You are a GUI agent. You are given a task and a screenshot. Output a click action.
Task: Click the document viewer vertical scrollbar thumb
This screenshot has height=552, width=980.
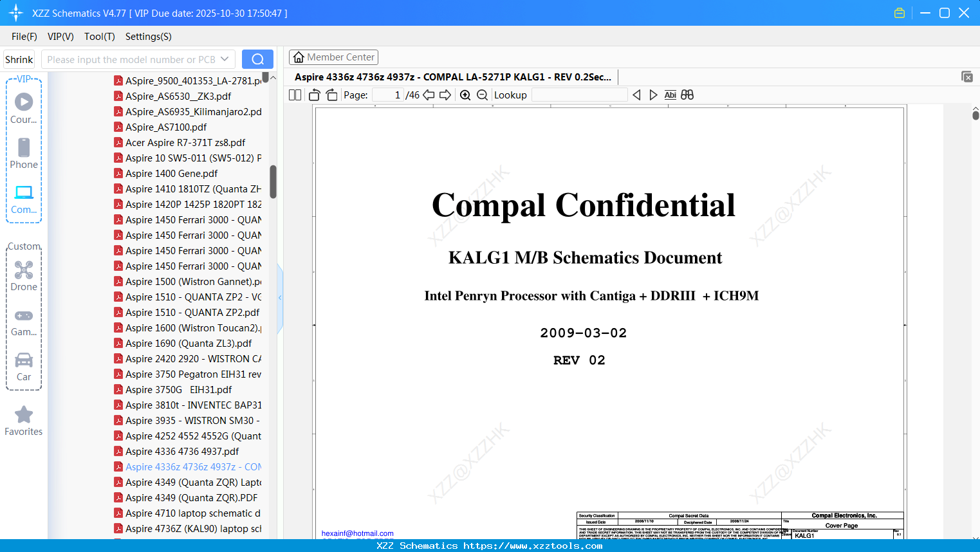coord(975,115)
